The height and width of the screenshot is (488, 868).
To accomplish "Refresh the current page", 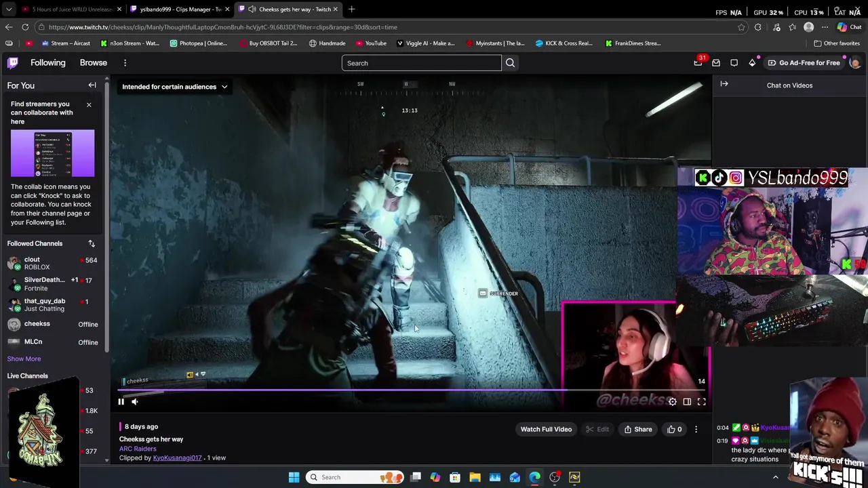I will point(25,27).
